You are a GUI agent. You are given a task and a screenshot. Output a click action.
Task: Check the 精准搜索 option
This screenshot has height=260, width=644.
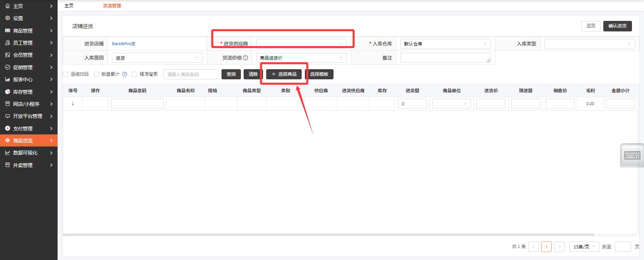click(x=135, y=74)
